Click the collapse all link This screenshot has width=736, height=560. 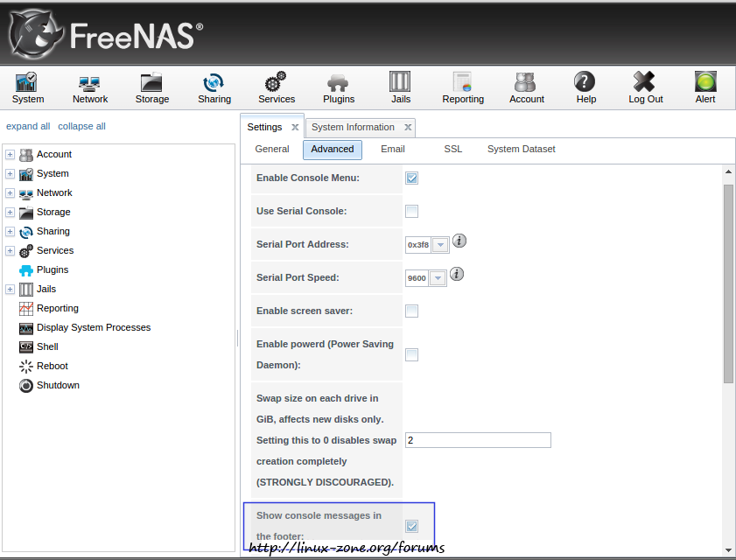click(x=81, y=126)
